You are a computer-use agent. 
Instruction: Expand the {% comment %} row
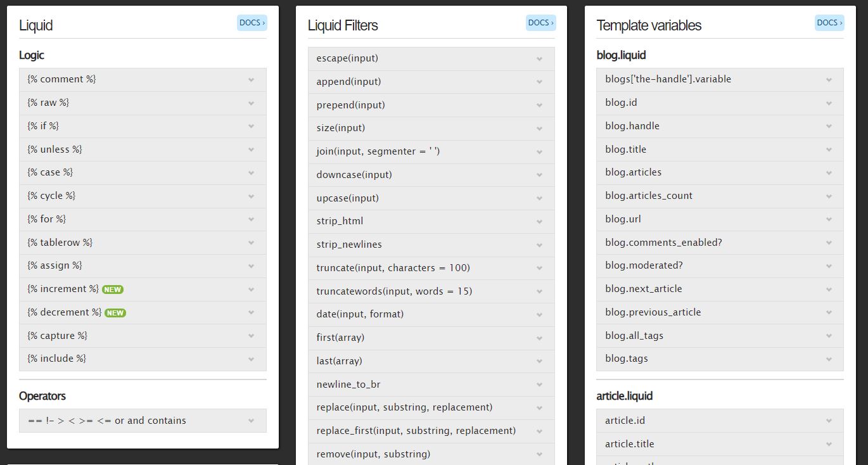click(143, 80)
